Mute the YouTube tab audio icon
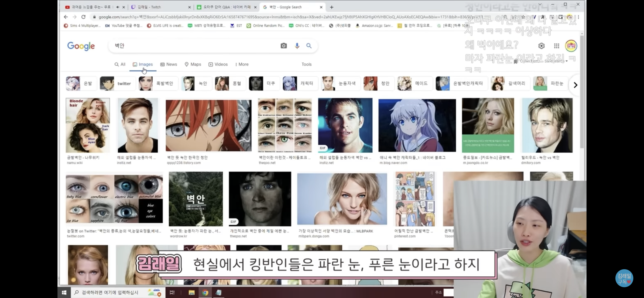The width and height of the screenshot is (644, 298). (118, 7)
